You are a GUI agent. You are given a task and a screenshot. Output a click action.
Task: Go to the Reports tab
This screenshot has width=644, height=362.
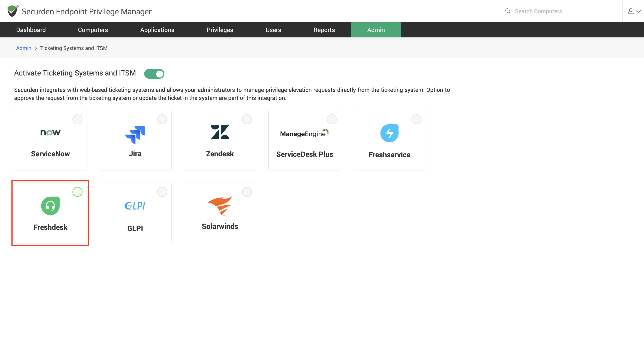pos(324,30)
